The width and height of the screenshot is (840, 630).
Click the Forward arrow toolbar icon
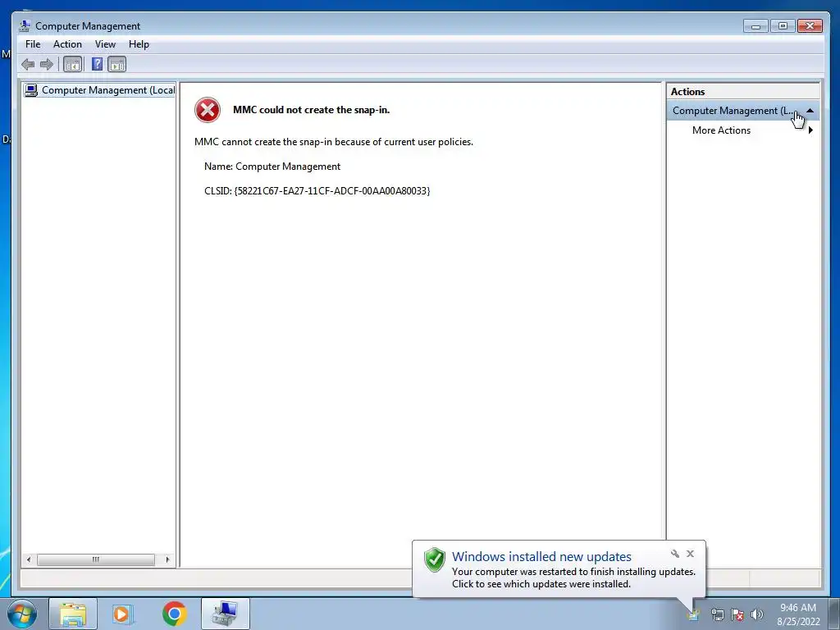pyautogui.click(x=47, y=65)
